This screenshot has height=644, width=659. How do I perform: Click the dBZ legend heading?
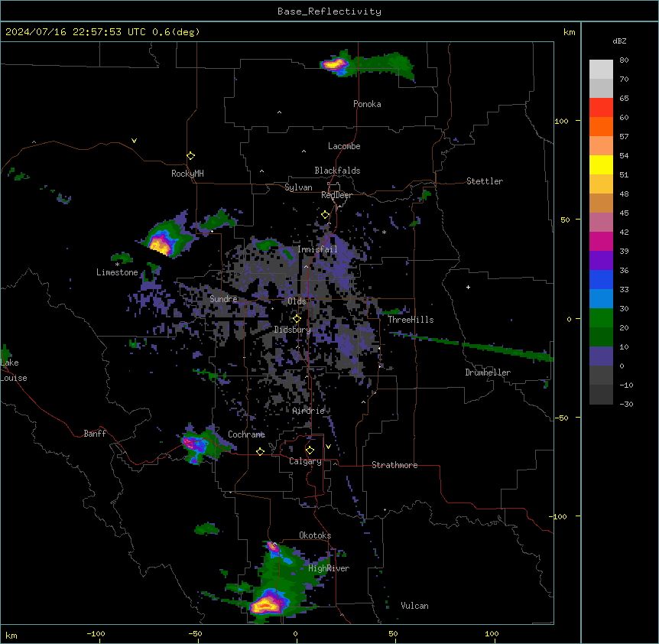point(619,41)
